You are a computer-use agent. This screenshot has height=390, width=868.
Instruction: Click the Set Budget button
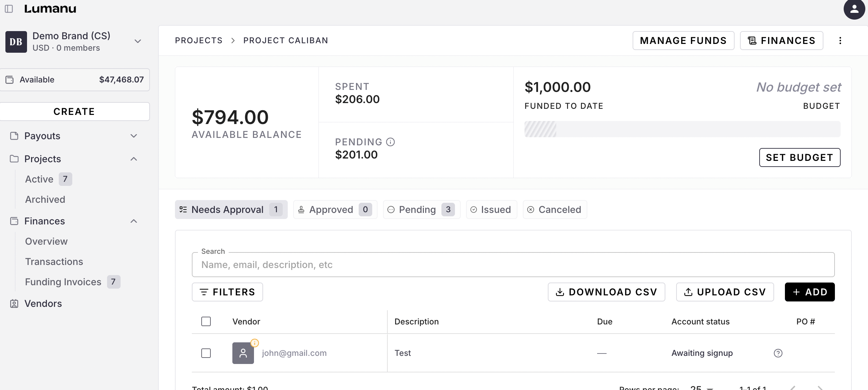click(799, 157)
